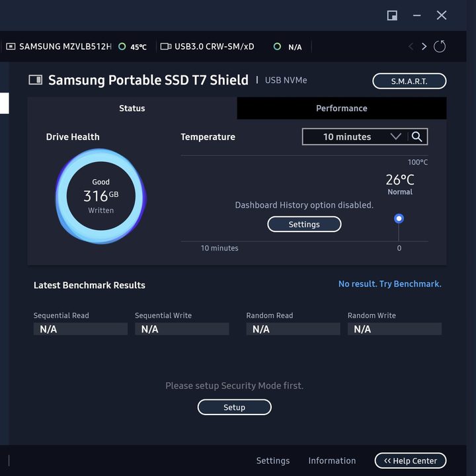Switch to the Performance tab
This screenshot has height=476, width=476.
[x=342, y=108]
